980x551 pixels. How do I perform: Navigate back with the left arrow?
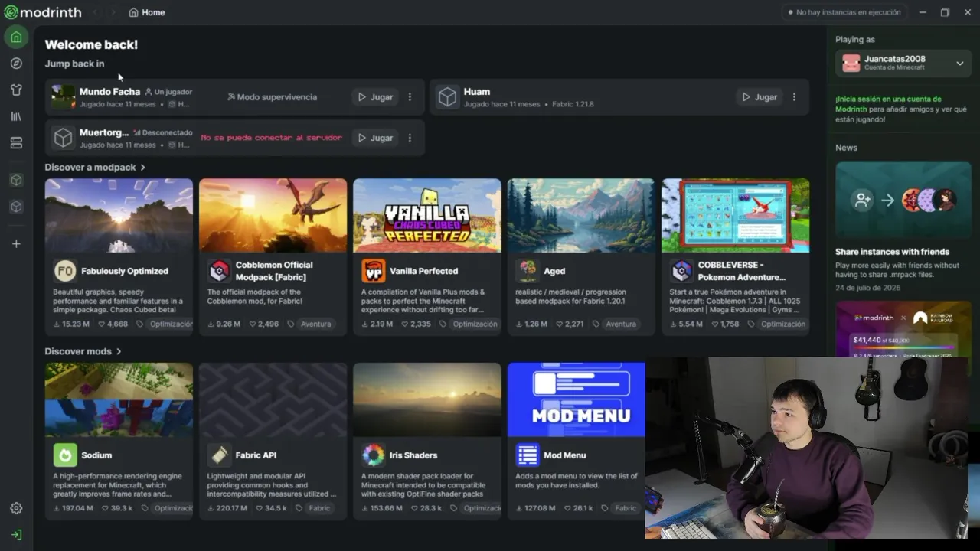[x=96, y=12]
